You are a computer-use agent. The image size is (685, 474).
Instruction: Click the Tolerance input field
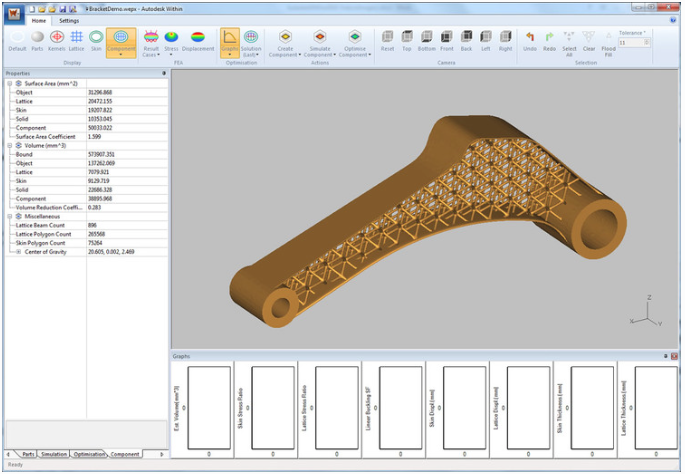[630, 43]
